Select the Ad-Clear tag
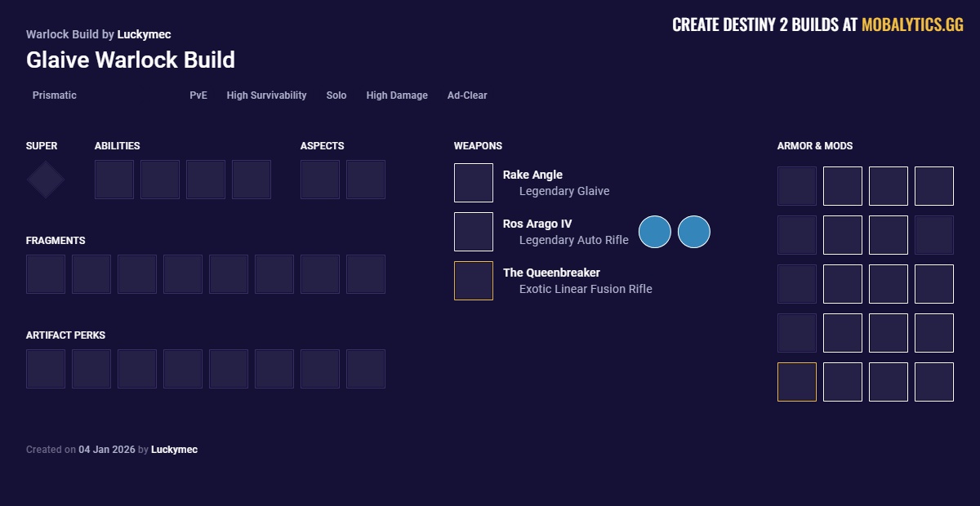Image resolution: width=980 pixels, height=506 pixels. (467, 95)
